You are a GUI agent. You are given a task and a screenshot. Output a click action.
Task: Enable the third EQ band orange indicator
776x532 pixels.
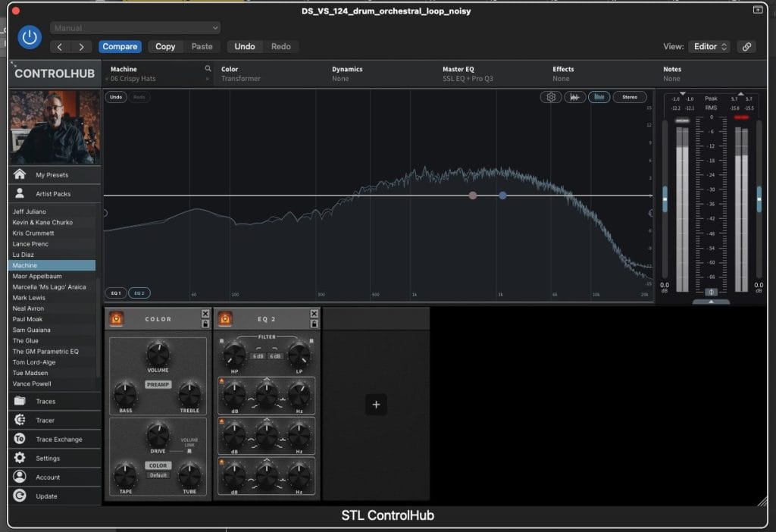[222, 462]
